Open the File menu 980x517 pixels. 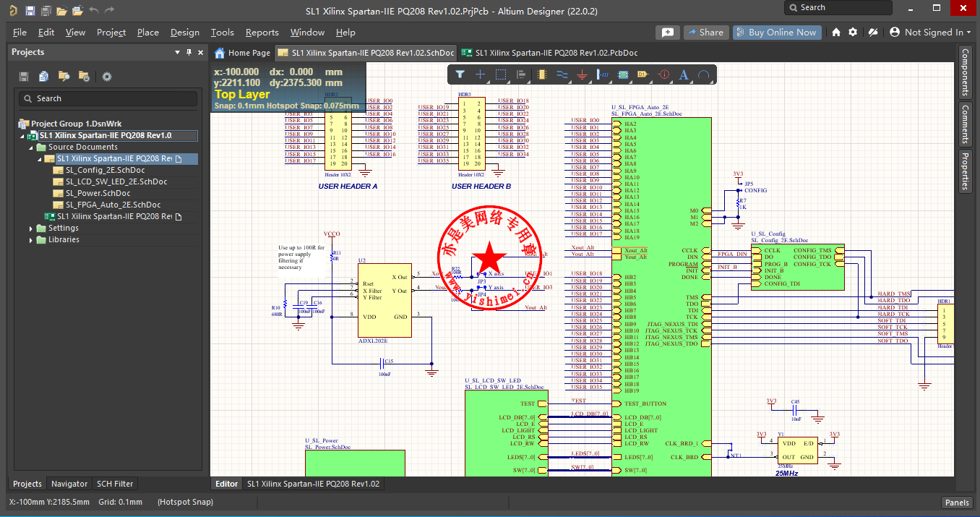coord(20,33)
